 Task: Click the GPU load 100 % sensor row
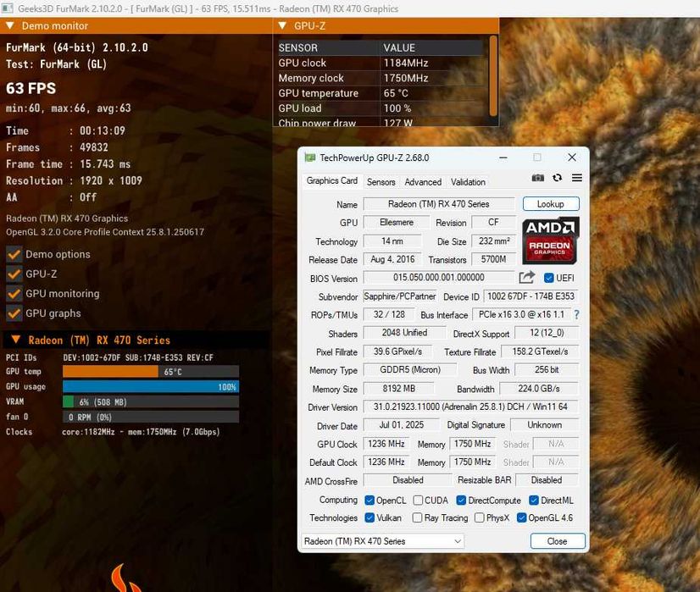click(x=381, y=108)
